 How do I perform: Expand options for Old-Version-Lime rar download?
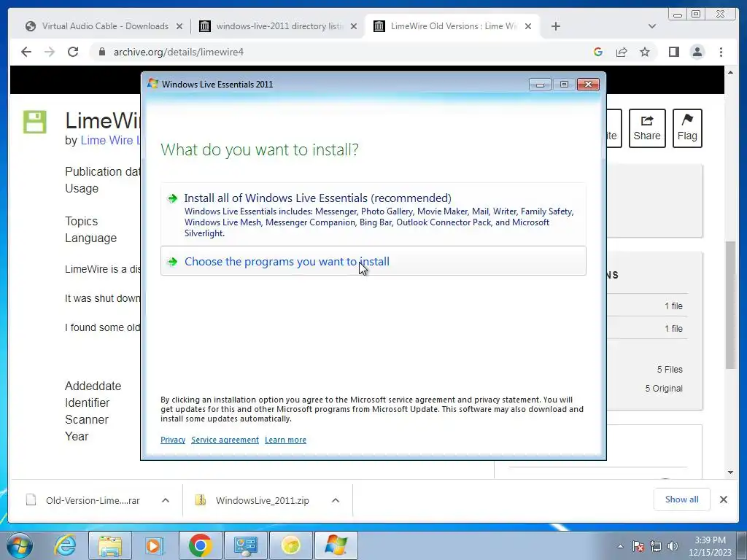coord(166,500)
